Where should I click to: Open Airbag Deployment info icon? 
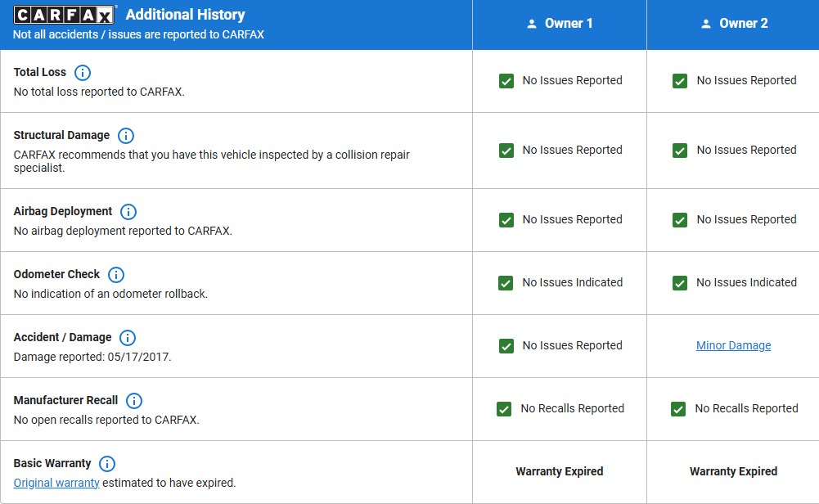[x=128, y=212]
